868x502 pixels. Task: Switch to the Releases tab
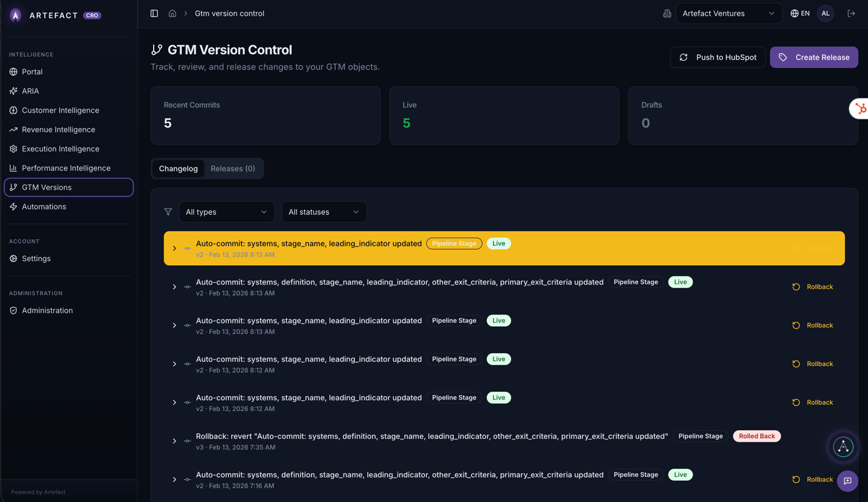233,169
